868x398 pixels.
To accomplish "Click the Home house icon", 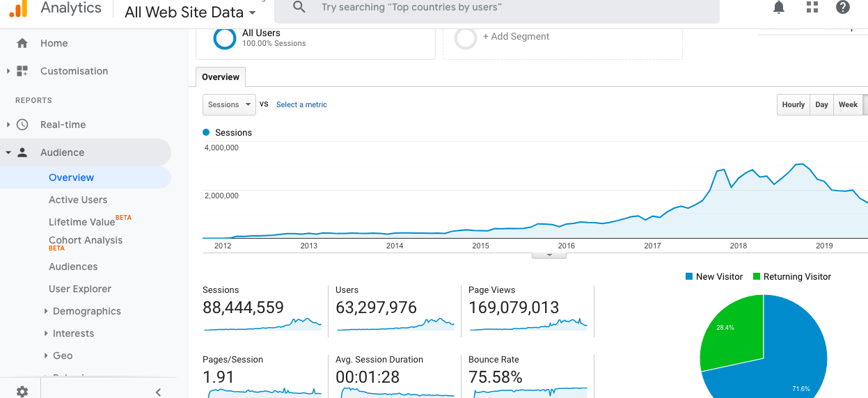I will (22, 43).
